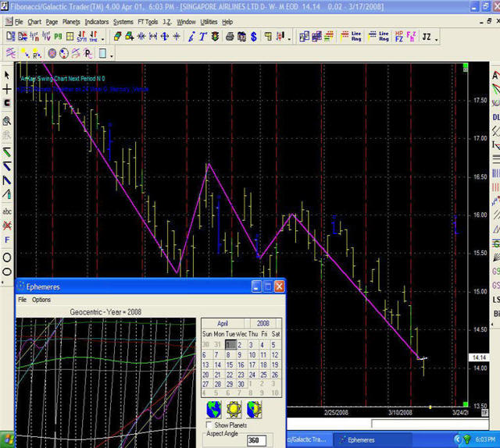Select April 15 in the calendar

230,364
